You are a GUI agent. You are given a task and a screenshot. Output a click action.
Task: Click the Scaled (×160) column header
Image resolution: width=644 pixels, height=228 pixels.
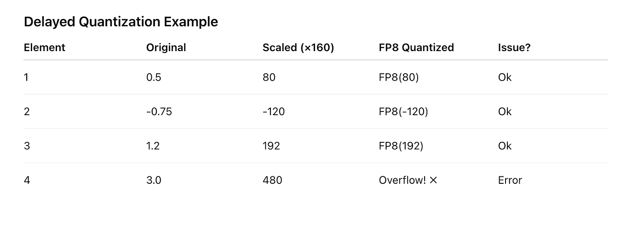[x=298, y=47]
